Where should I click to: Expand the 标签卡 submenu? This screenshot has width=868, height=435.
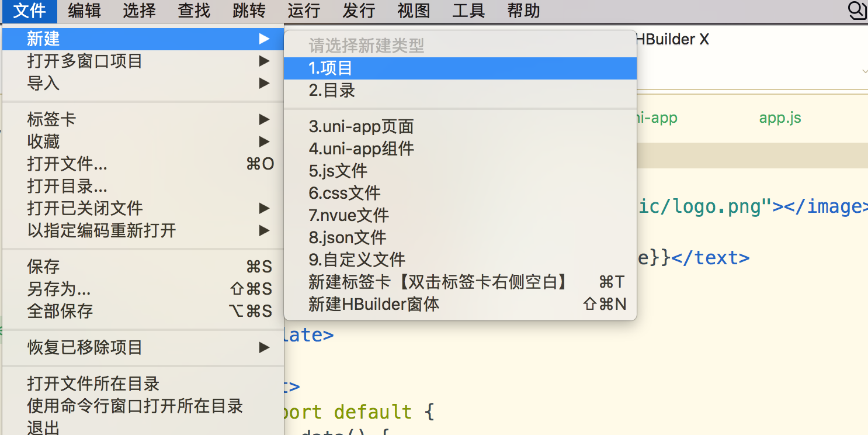[x=143, y=120]
